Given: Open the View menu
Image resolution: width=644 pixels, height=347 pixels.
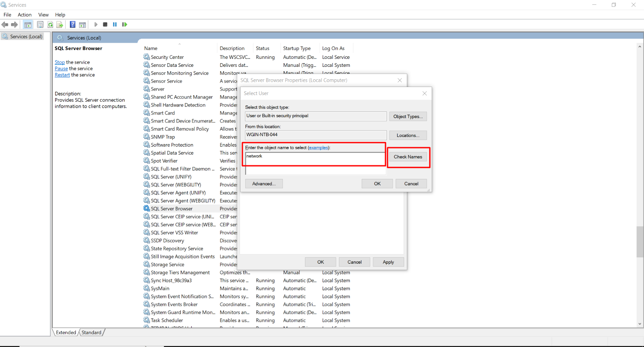Looking at the screenshot, I should click(x=43, y=15).
